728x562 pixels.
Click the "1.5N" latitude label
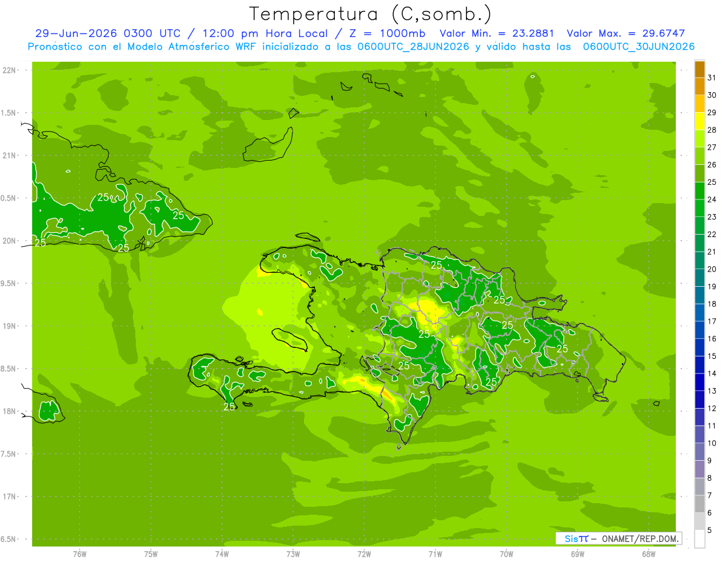(8, 113)
